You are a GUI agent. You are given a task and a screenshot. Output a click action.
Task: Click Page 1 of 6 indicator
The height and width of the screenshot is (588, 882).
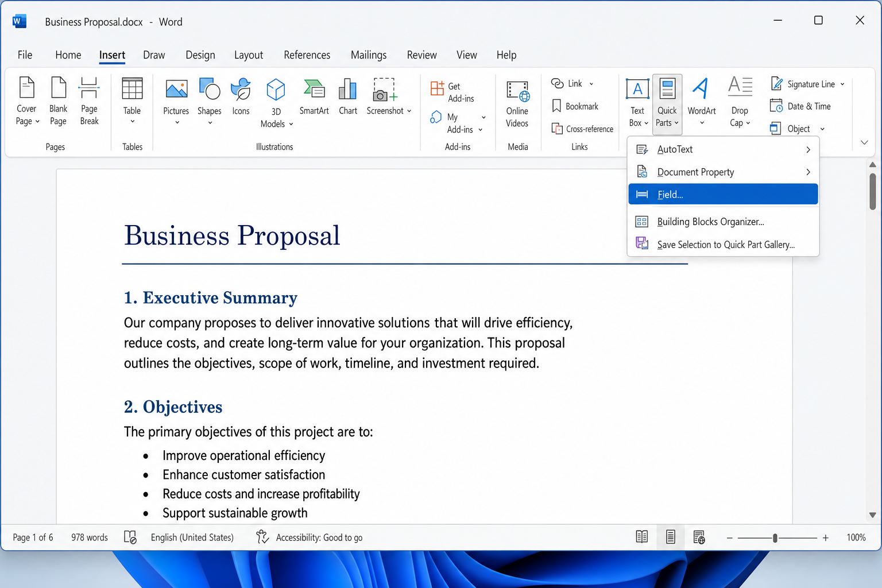click(x=33, y=537)
